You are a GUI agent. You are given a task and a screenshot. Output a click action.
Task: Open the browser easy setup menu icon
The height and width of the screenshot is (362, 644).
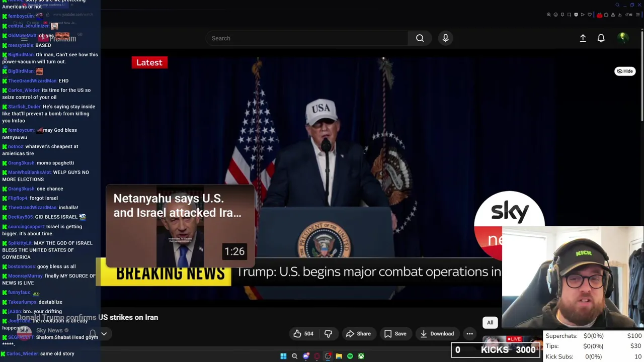click(x=638, y=15)
